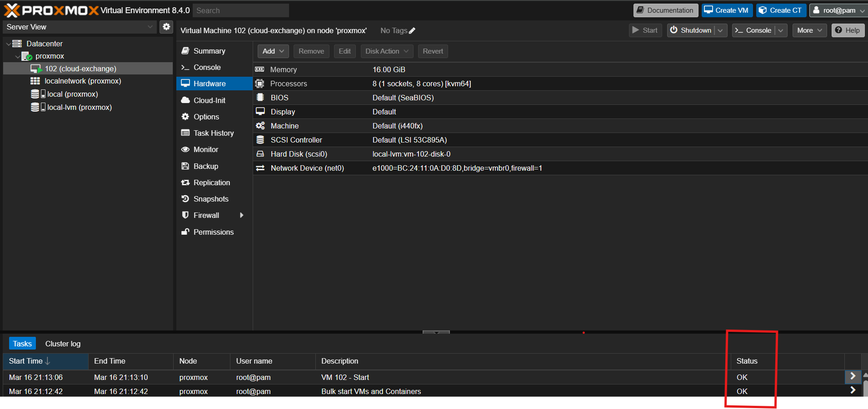Click the Shutdown button
The width and height of the screenshot is (868, 409).
[x=691, y=30]
